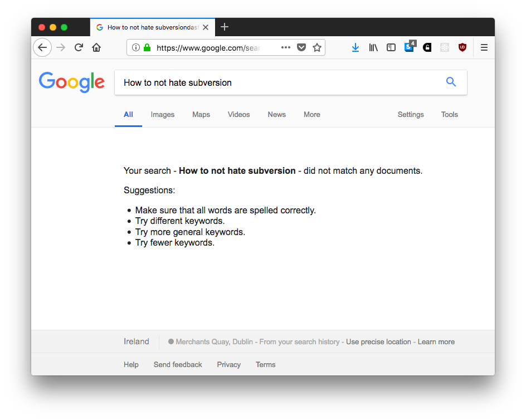This screenshot has width=526, height=420.
Task: Open the search Settings menu
Action: (411, 115)
